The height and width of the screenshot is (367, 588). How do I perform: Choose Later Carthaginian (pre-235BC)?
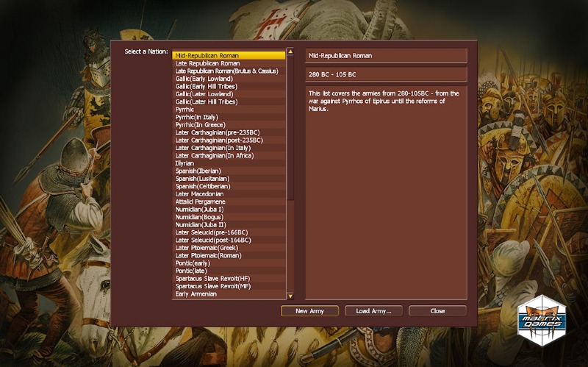pos(228,132)
